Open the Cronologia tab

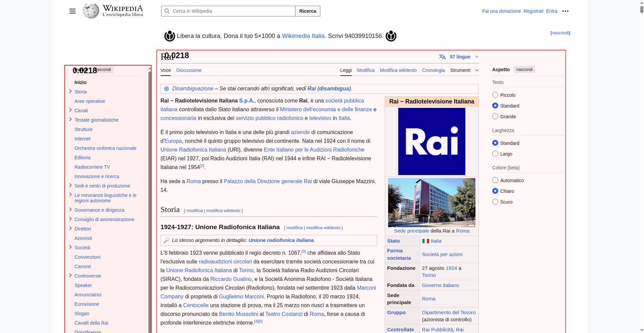[x=433, y=70]
